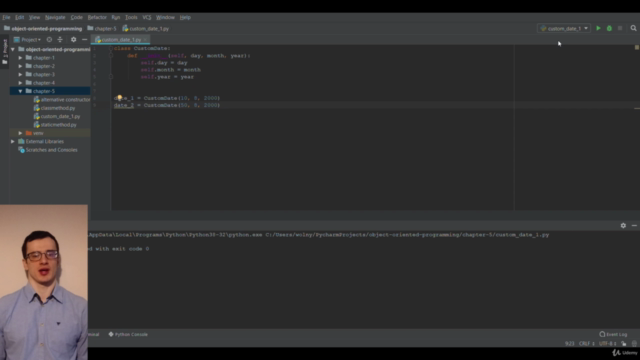Open Run panel settings gear
Image resolution: width=640 pixels, height=360 pixels.
click(623, 225)
